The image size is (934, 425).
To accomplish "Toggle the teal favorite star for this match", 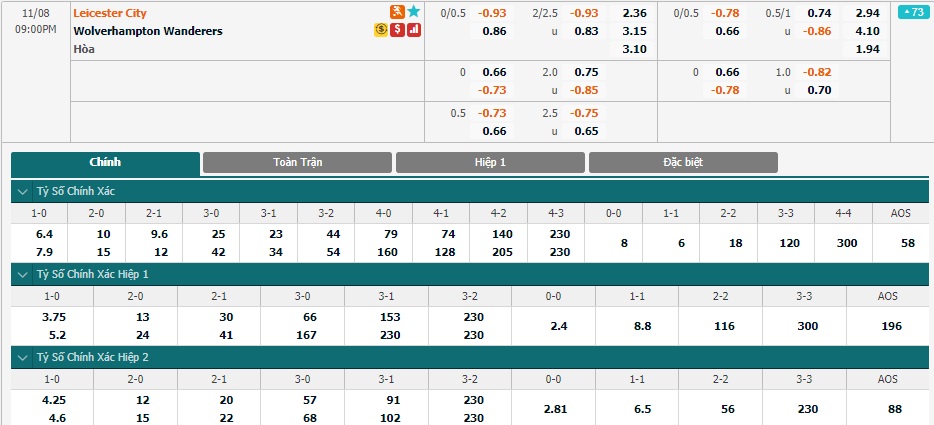I will click(414, 12).
